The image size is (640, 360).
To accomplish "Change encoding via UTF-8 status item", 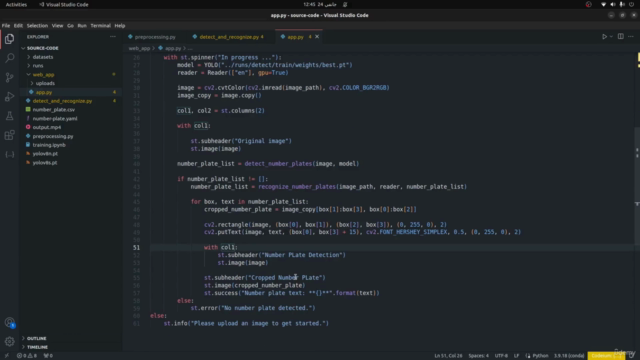I will coord(501,356).
